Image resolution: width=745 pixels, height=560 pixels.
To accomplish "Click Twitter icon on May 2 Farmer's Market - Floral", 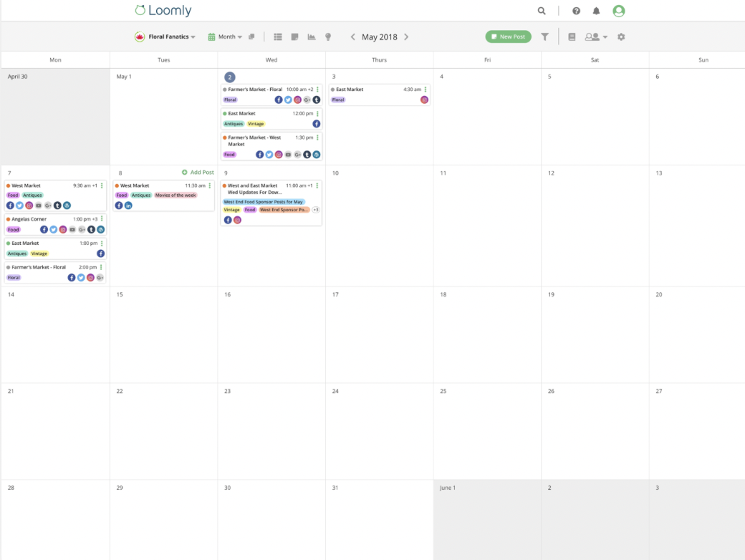I will [288, 100].
